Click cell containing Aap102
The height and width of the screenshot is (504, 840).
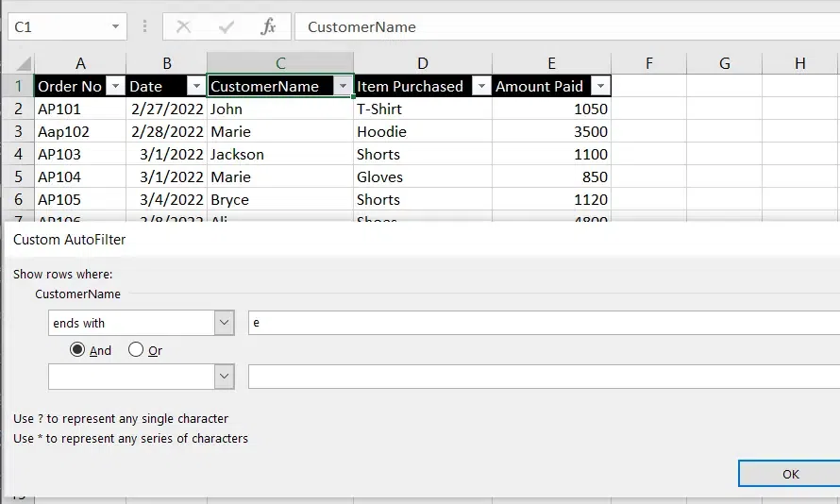click(80, 131)
